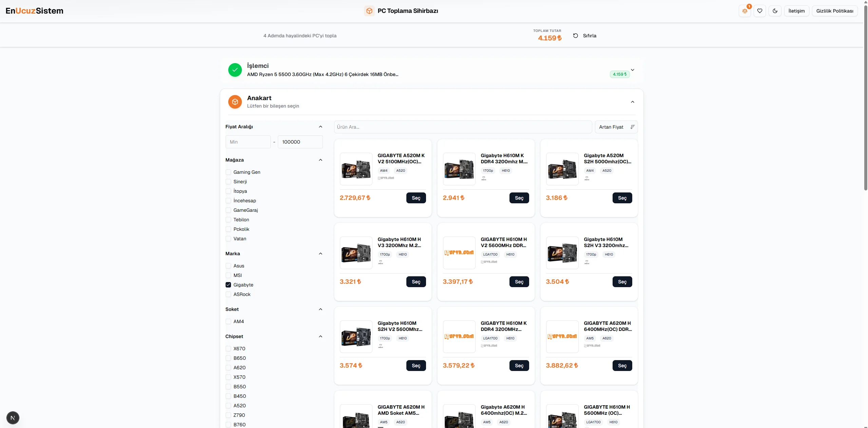The image size is (868, 428).
Task: Enable the İtopya store checkbox
Action: [228, 191]
